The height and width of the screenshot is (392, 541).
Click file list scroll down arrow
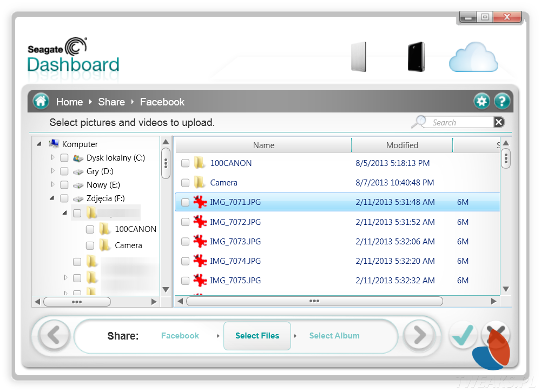(x=506, y=289)
